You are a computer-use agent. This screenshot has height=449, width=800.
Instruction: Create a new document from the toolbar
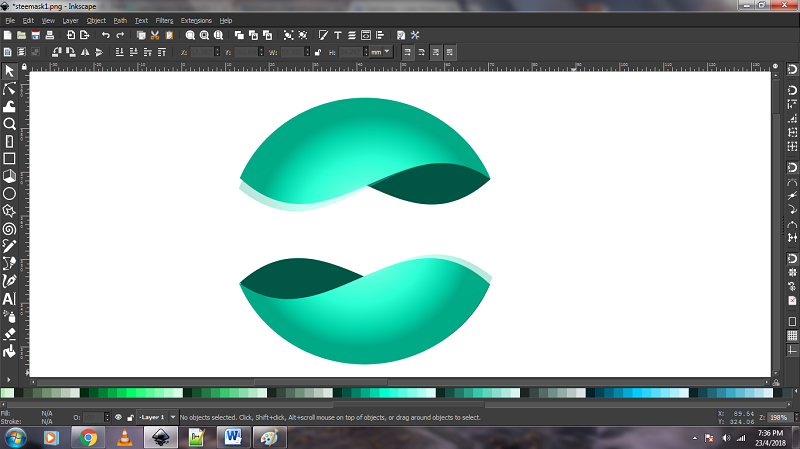click(x=7, y=35)
